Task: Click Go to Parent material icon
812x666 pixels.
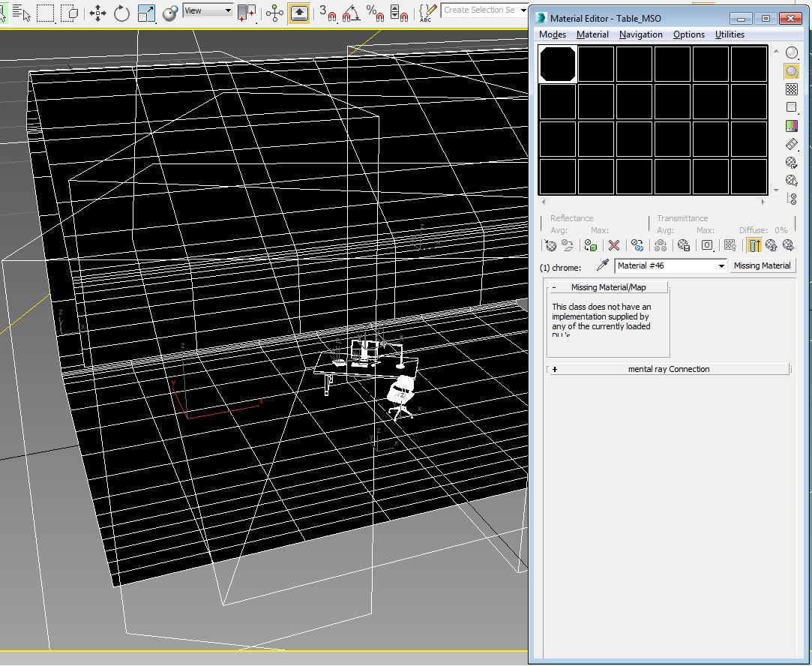Action: click(772, 245)
